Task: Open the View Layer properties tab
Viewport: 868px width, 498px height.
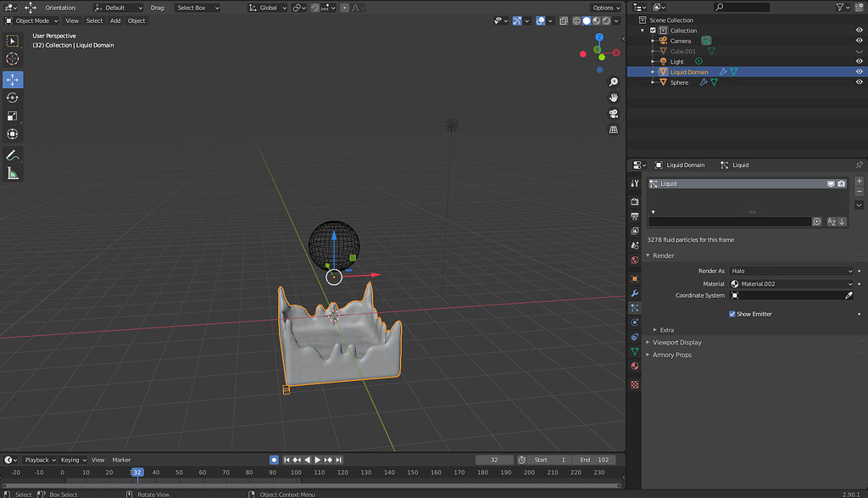Action: (635, 231)
